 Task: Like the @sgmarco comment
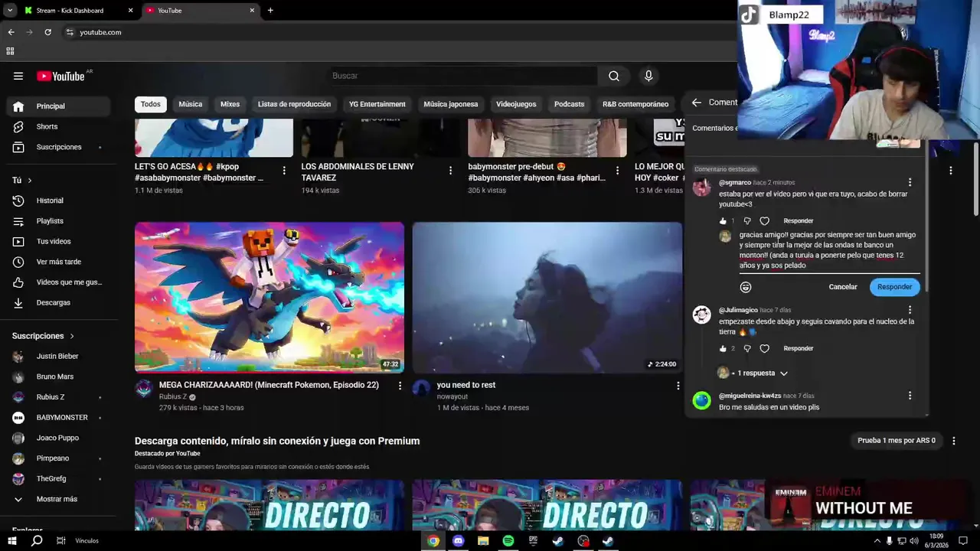[x=723, y=220]
